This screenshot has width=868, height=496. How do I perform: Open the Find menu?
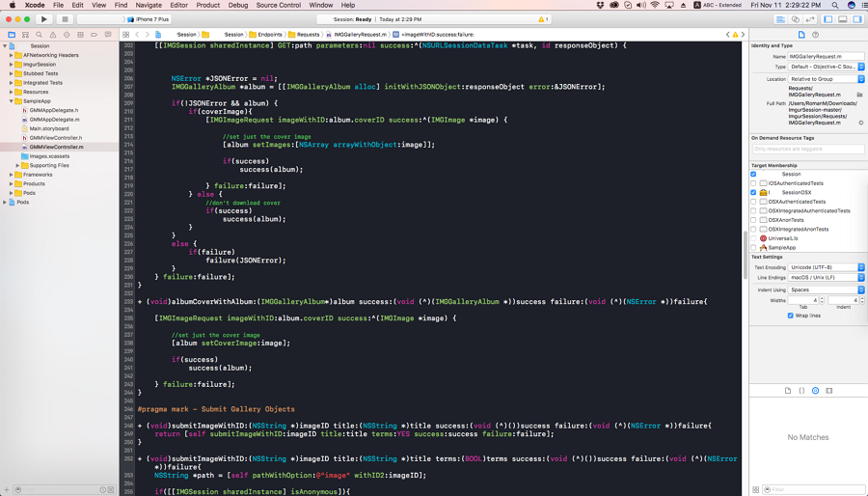121,5
